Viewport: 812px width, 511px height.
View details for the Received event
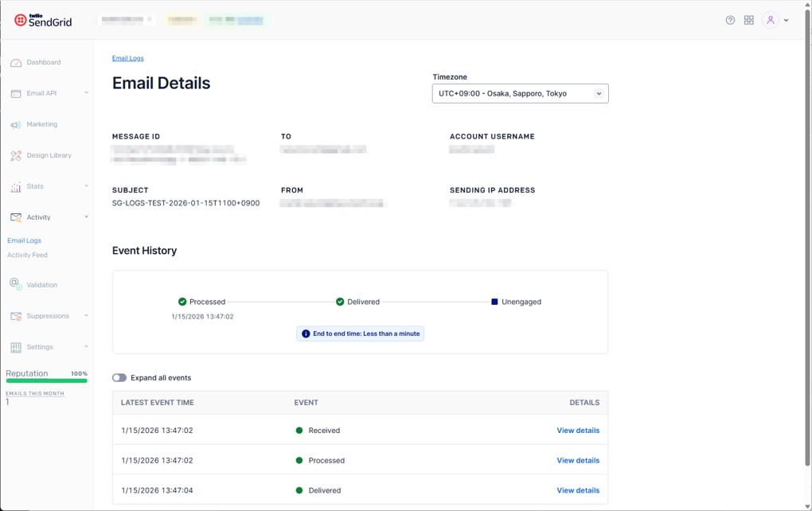click(578, 431)
